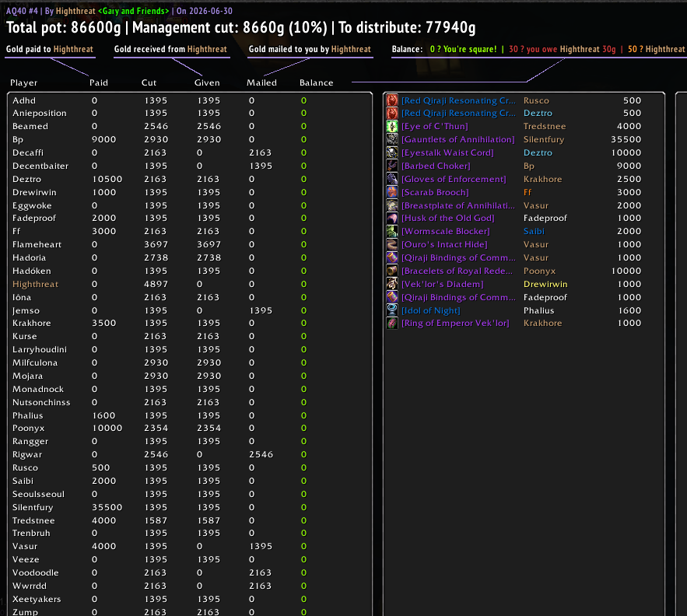Click the Gauntlets of Annihilation item icon
Image resolution: width=687 pixels, height=616 pixels.
(x=392, y=139)
